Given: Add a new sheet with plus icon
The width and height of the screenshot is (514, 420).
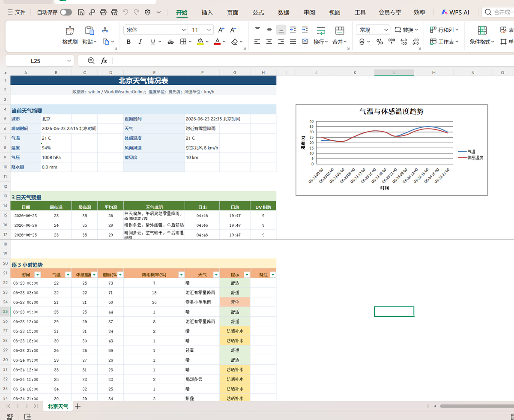Looking at the screenshot, I should point(78,406).
